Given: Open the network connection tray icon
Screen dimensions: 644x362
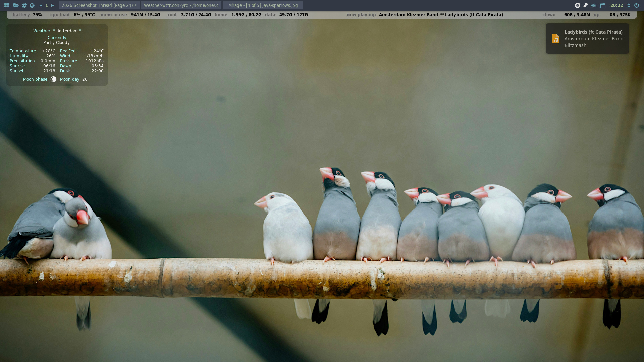Looking at the screenshot, I should [586, 5].
